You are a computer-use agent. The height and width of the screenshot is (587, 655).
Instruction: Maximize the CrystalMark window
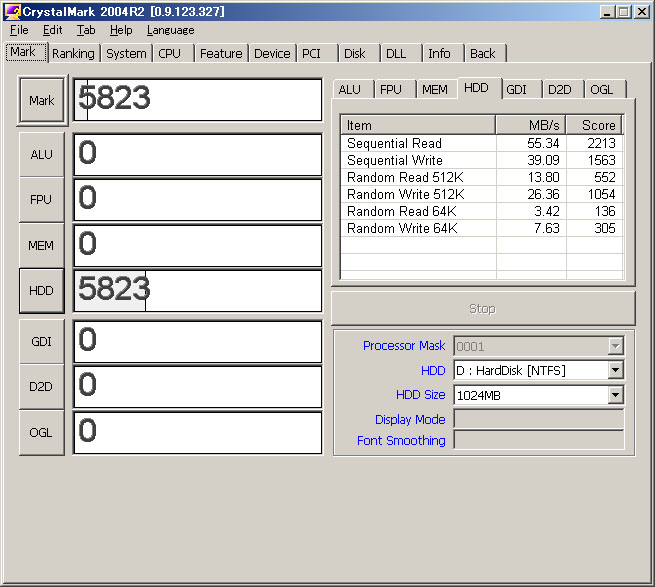[624, 12]
